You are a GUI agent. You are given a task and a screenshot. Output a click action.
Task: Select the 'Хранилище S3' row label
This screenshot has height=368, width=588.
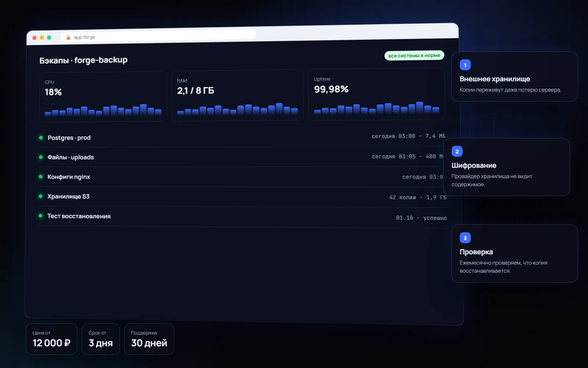(x=68, y=196)
